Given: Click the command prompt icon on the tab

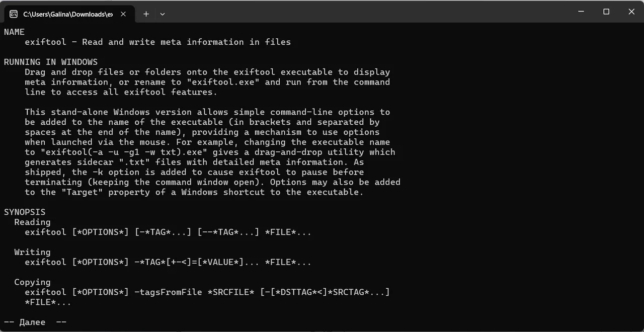Looking at the screenshot, I should tap(14, 14).
